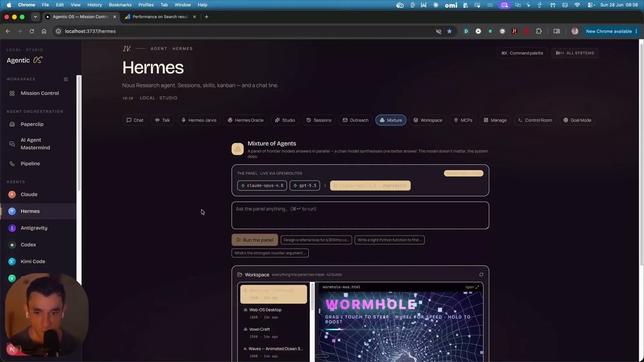Open the Hermes-Jarvis tab

click(199, 120)
